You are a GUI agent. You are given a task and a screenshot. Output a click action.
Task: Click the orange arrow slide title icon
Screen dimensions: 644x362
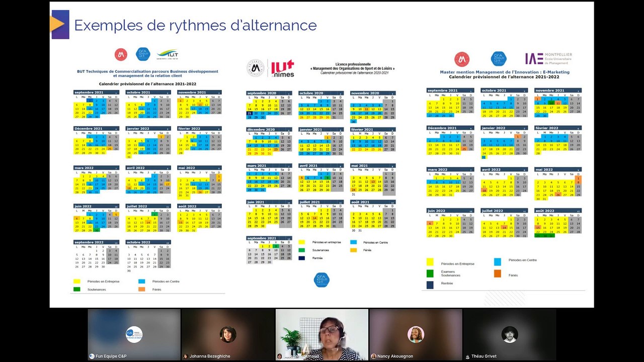click(59, 24)
